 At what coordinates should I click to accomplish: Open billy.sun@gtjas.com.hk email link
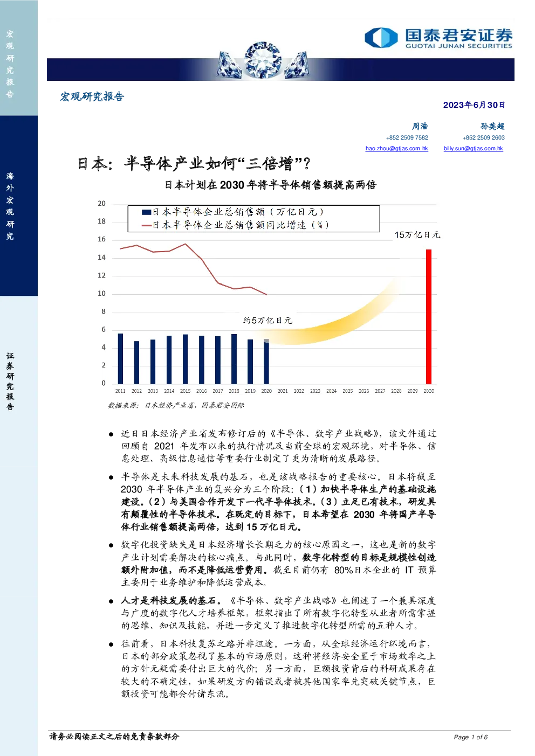[x=473, y=148]
